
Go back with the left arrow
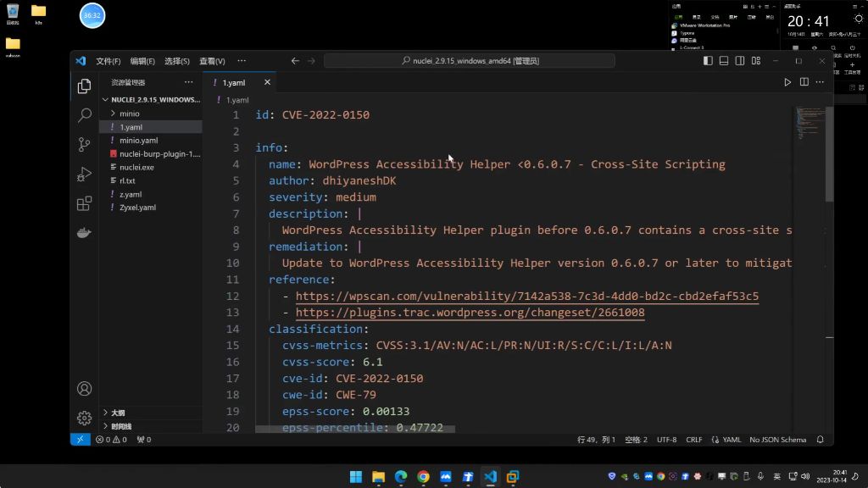click(295, 61)
